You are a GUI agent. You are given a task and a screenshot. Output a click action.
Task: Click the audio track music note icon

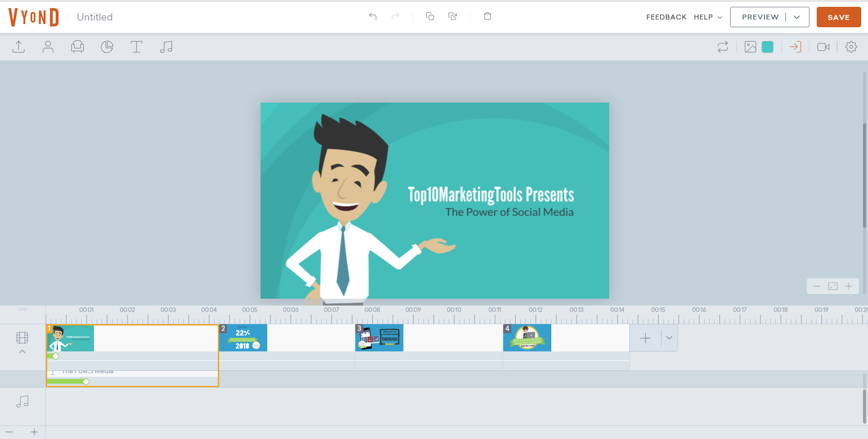point(22,401)
